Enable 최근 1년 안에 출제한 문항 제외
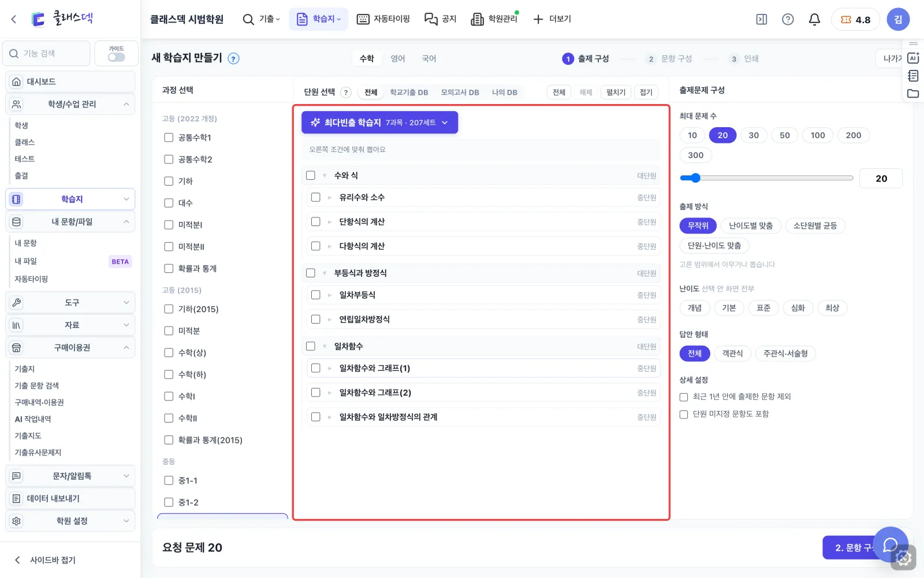Viewport: 924px width, 578px height. tap(684, 397)
